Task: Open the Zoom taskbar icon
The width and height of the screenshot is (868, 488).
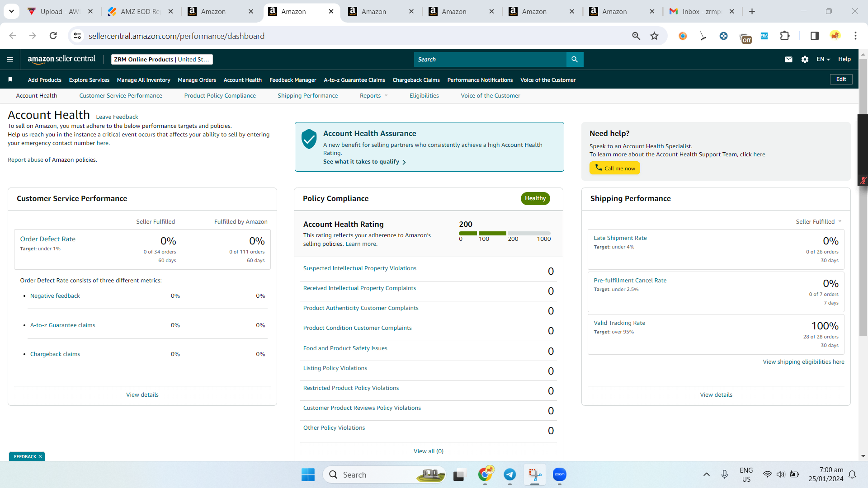Action: tap(559, 474)
